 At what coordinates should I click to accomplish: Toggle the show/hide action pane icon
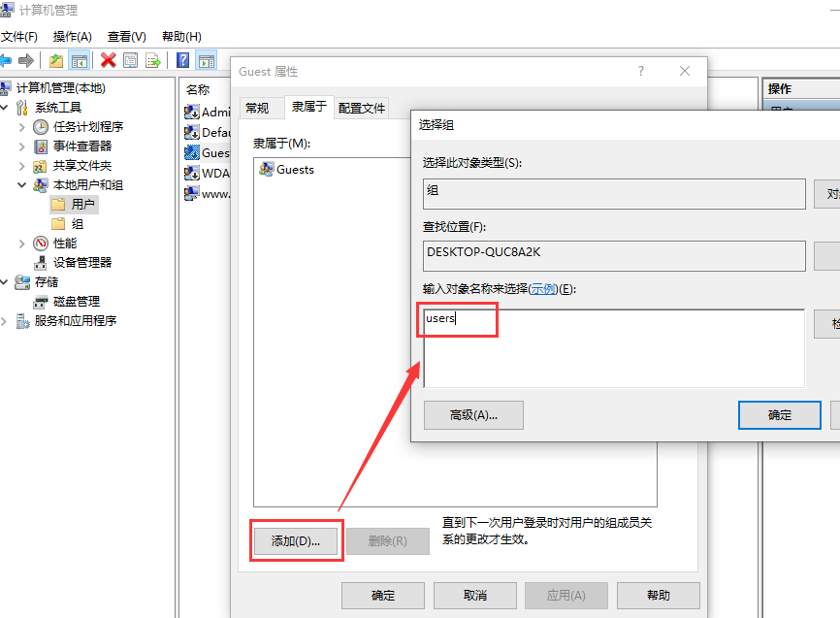(207, 60)
